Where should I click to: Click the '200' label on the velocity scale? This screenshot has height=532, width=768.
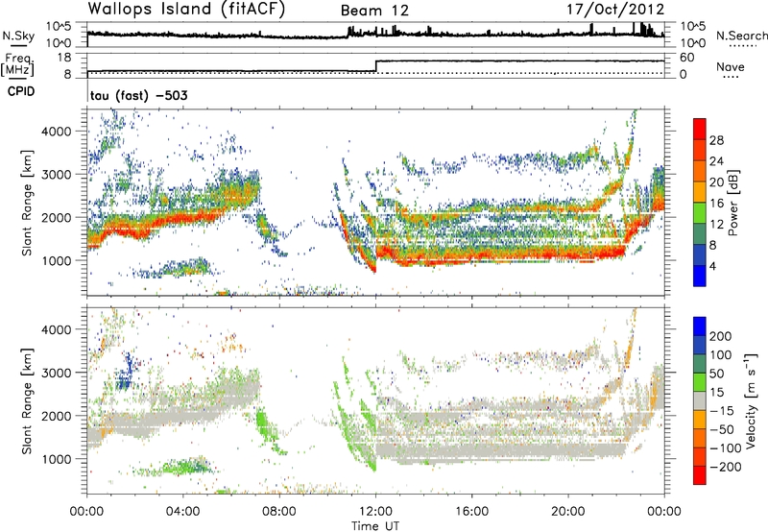click(721, 336)
